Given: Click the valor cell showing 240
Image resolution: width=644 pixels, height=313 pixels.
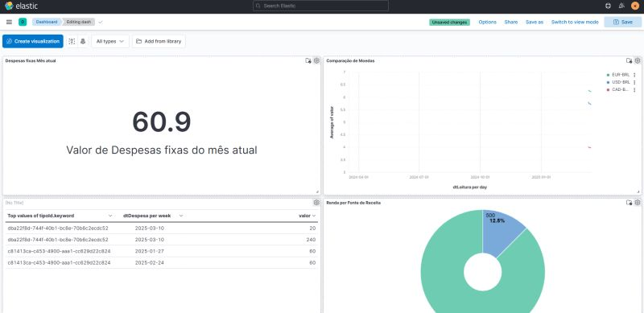Looking at the screenshot, I should pos(311,240).
